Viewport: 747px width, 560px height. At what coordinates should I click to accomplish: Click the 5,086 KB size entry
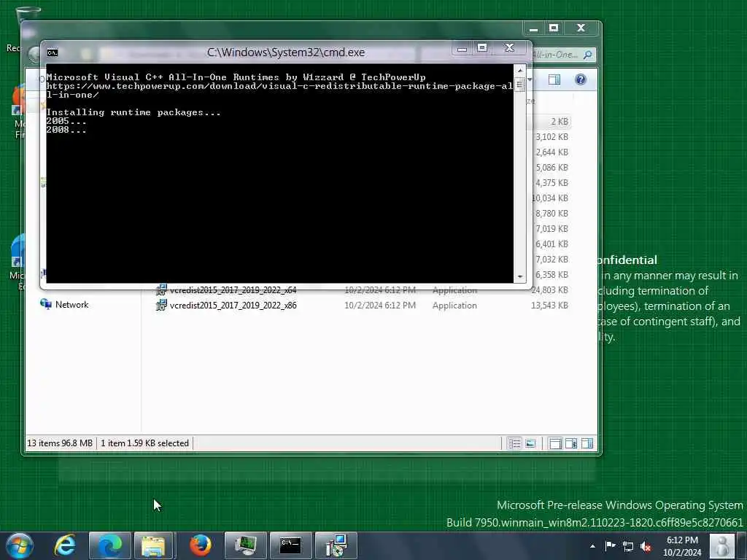(x=551, y=167)
